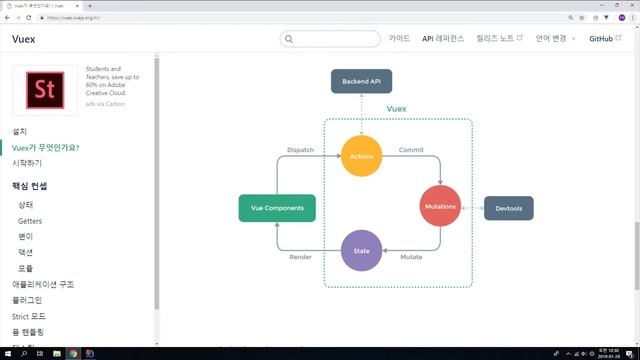Switch to Chrome on the taskbar
Image resolution: width=640 pixels, height=360 pixels.
(x=73, y=353)
